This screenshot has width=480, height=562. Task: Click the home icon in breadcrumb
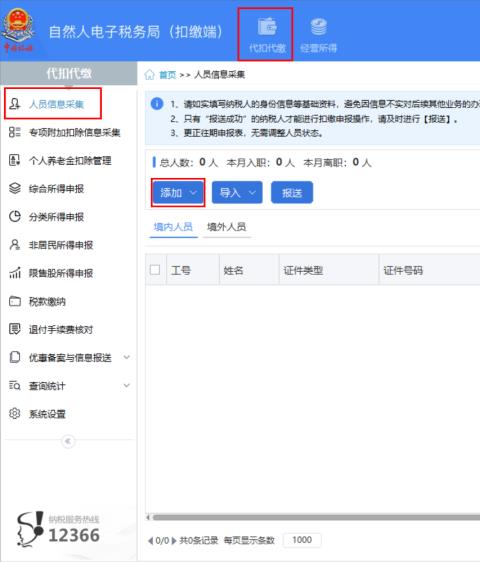click(x=149, y=75)
